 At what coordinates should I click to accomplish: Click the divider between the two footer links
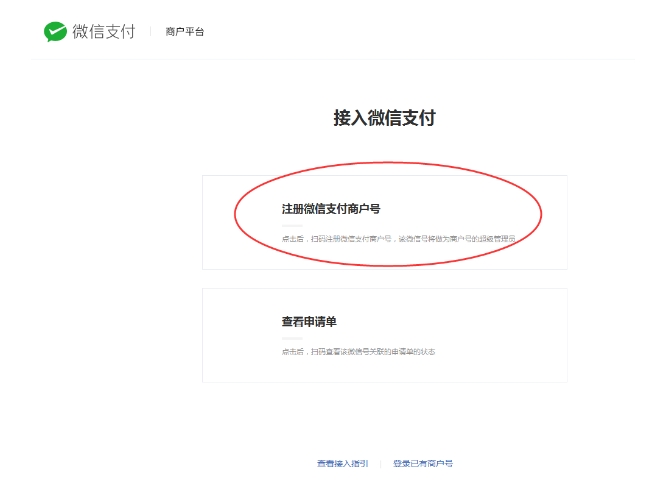[380, 464]
